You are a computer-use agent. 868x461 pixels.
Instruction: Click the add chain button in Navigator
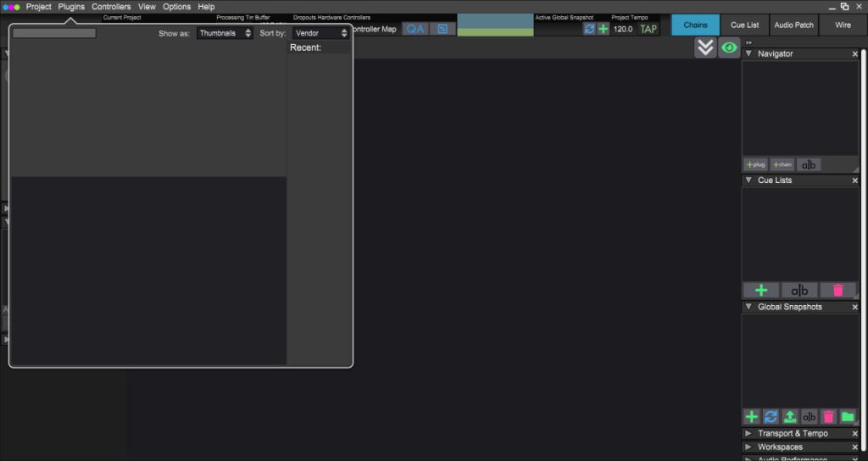pos(782,164)
